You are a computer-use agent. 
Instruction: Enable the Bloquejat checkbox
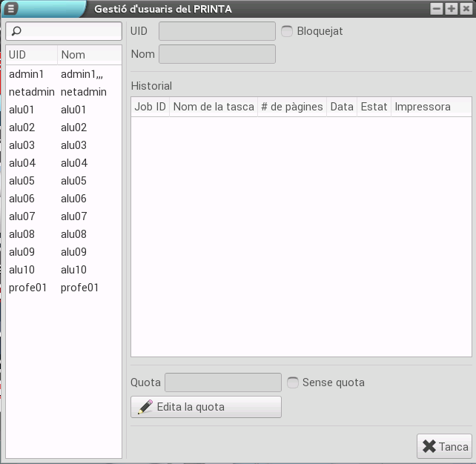(288, 31)
